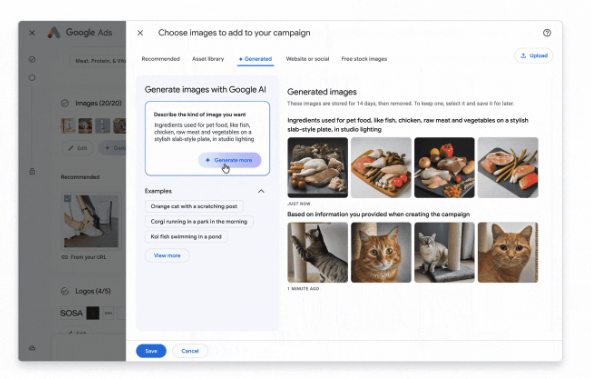Click the SOSA logo thumbnail
This screenshot has height=379, width=591.
tap(72, 313)
